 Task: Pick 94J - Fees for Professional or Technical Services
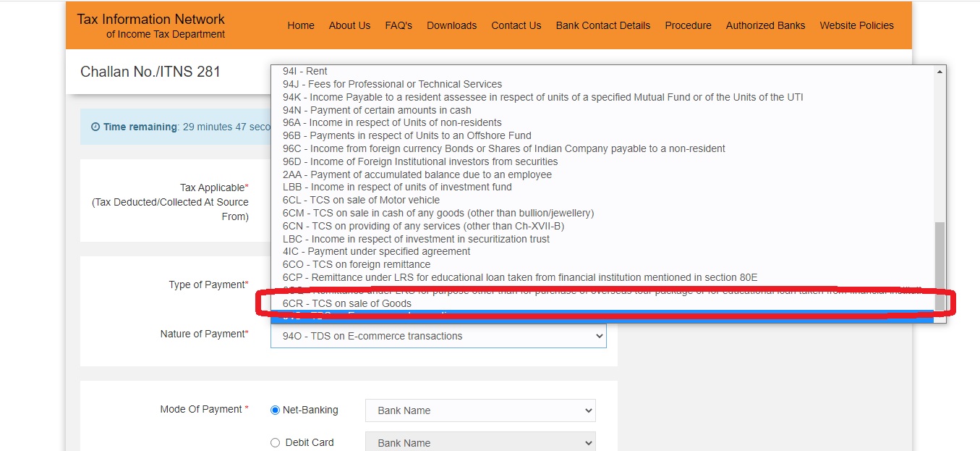click(392, 84)
